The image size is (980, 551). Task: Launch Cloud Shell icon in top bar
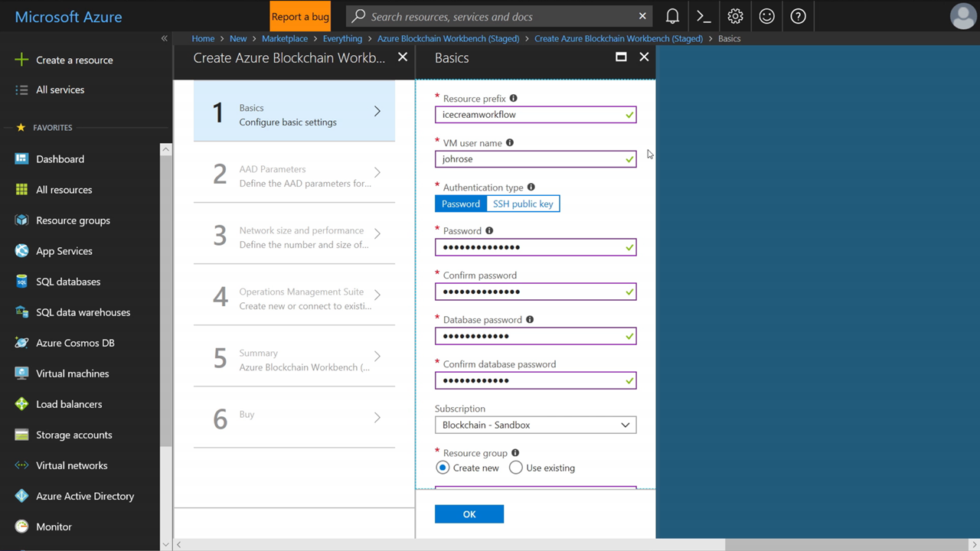pos(704,16)
